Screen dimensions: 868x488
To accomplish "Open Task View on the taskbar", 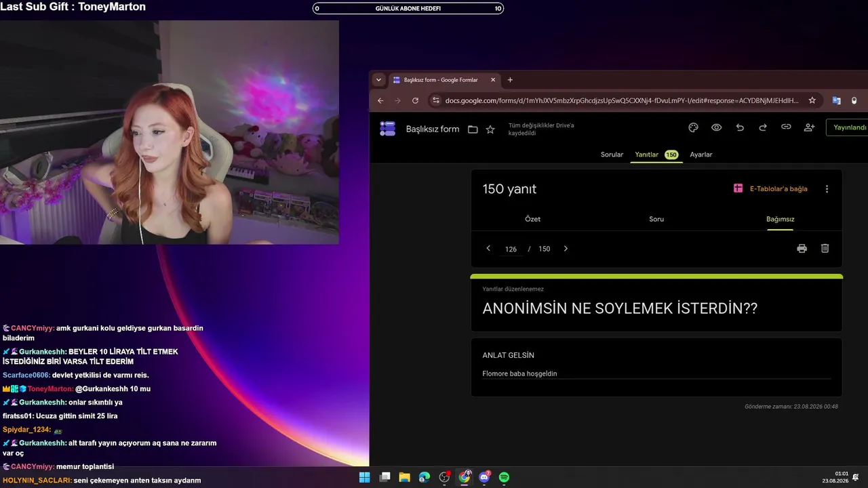I will point(384,477).
